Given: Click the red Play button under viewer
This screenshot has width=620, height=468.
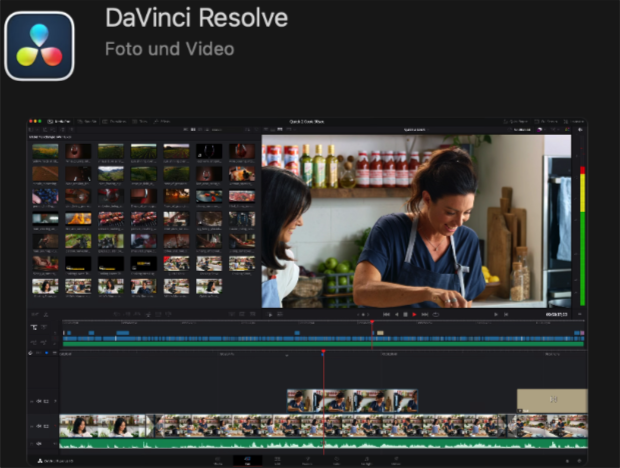Looking at the screenshot, I should click(x=414, y=315).
